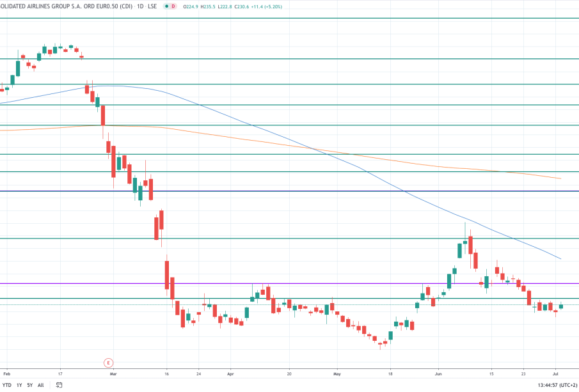Select the YTD date range
Viewport: 579px width, 392px height.
coord(7,385)
